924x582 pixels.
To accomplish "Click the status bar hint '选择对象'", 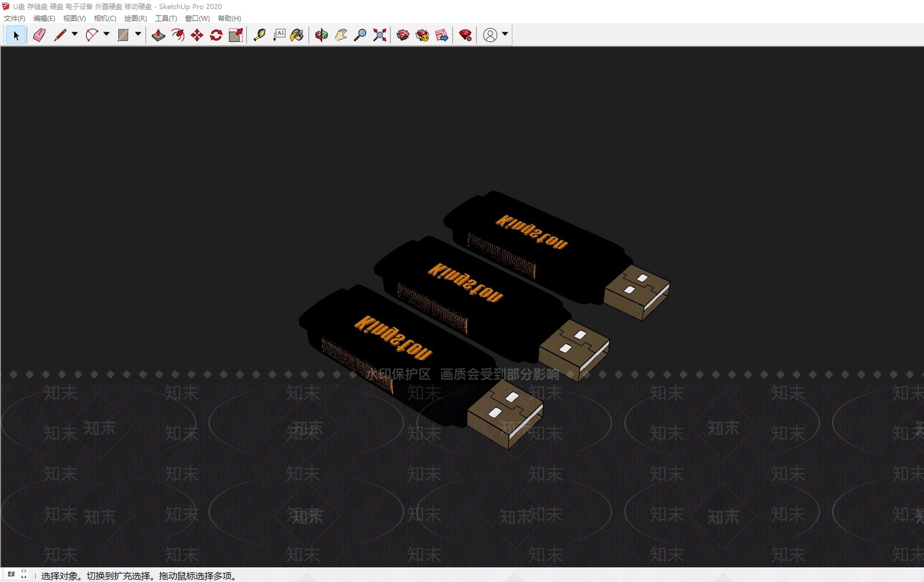I will coord(60,576).
